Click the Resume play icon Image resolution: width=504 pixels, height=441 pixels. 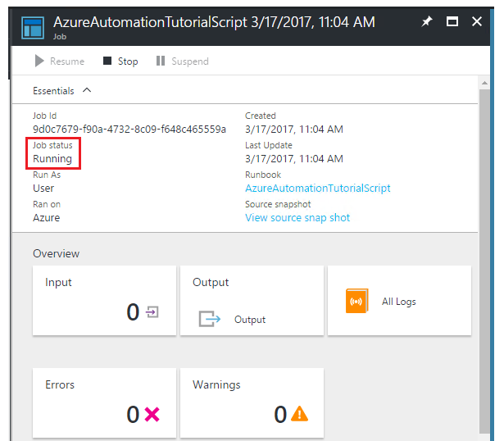click(x=39, y=61)
